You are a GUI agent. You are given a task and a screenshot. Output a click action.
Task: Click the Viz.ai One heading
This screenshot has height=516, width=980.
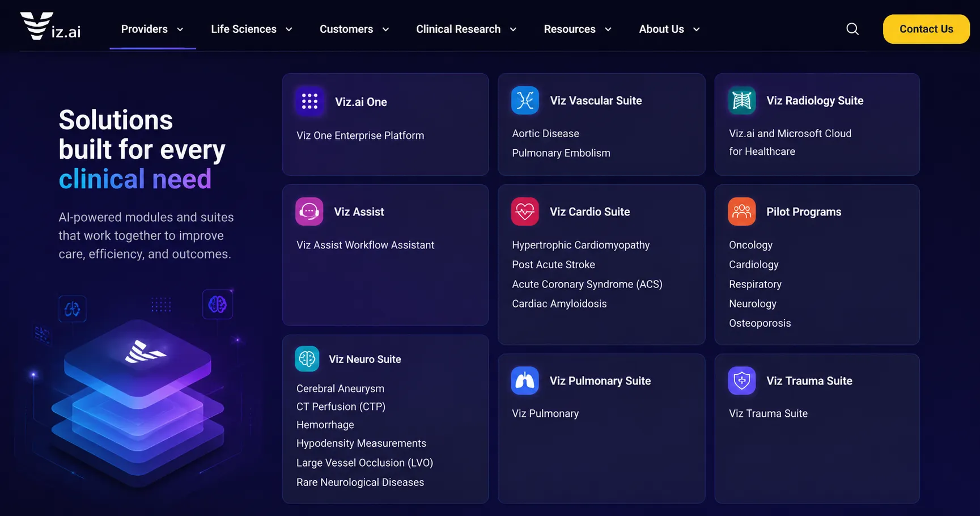pyautogui.click(x=360, y=102)
